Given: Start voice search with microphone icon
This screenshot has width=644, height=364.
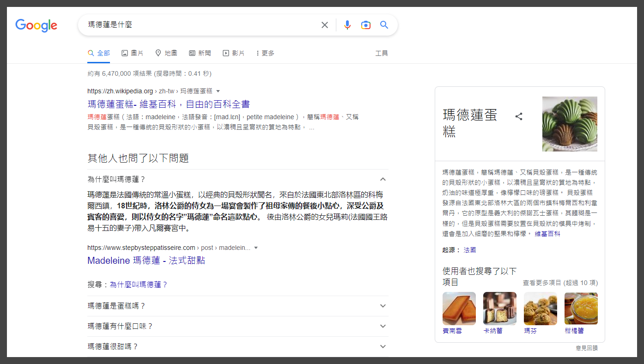Looking at the screenshot, I should pos(347,25).
